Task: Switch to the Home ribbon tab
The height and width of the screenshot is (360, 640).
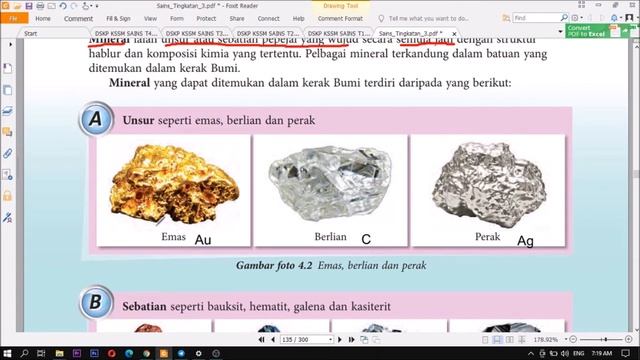Action: click(43, 18)
